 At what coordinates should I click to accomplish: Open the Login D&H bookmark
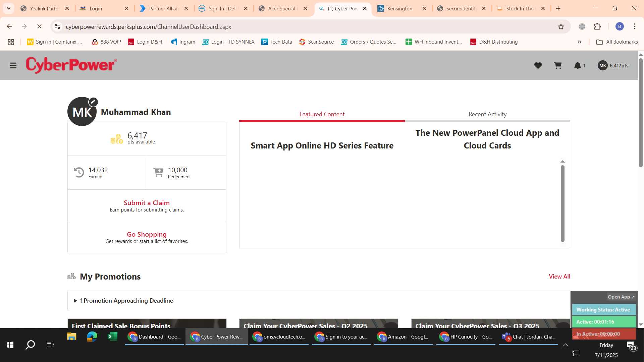(x=145, y=42)
